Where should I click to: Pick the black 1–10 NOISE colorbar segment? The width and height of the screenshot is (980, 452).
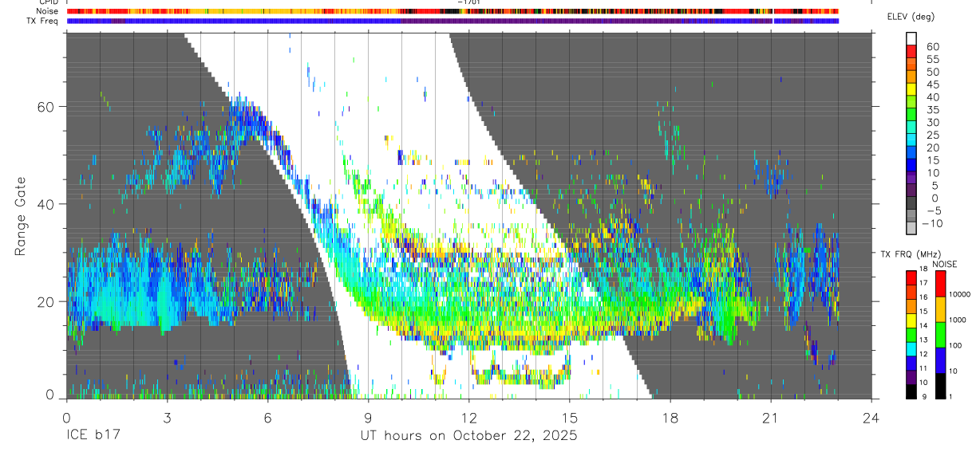coord(940,386)
